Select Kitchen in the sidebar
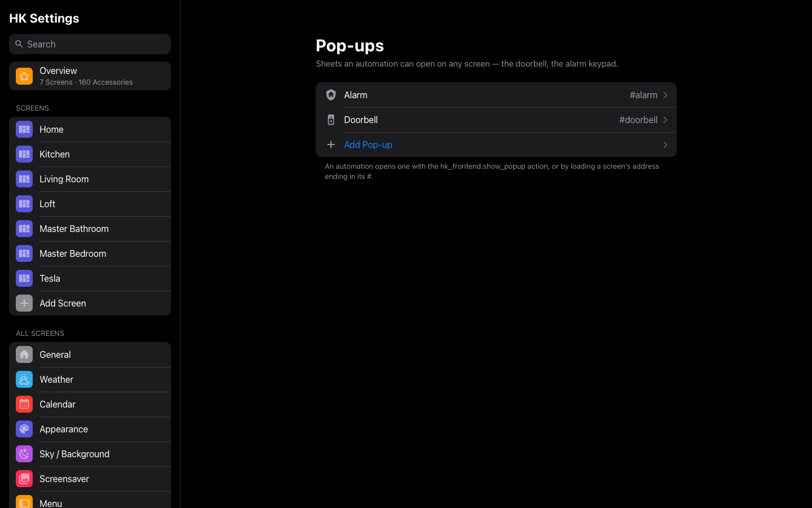Screen dimensions: 812x508 pos(90,154)
